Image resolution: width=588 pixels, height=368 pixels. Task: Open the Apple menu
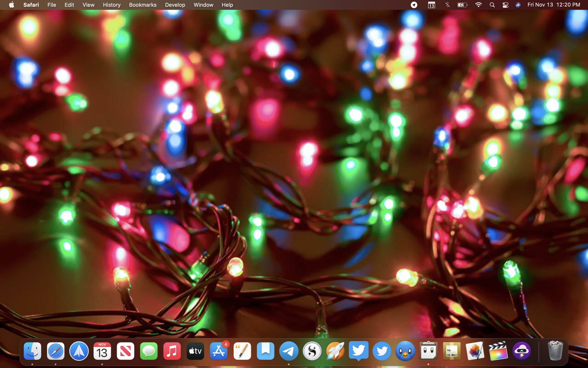point(11,5)
